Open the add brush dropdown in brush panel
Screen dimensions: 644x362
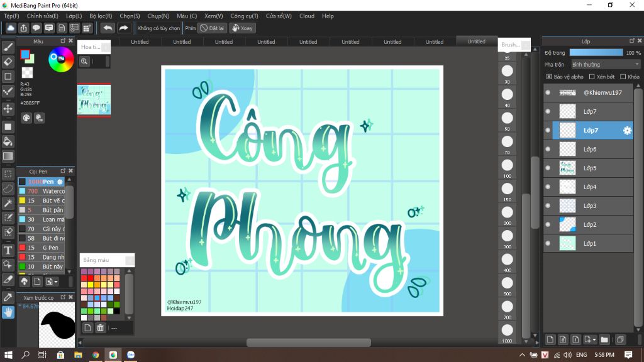tap(52, 282)
